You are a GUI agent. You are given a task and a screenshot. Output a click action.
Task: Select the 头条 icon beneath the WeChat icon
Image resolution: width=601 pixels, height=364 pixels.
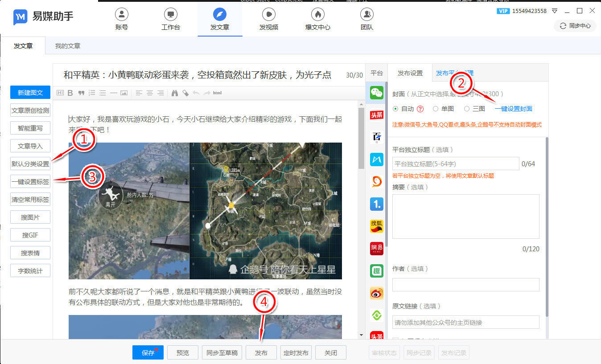[x=377, y=115]
